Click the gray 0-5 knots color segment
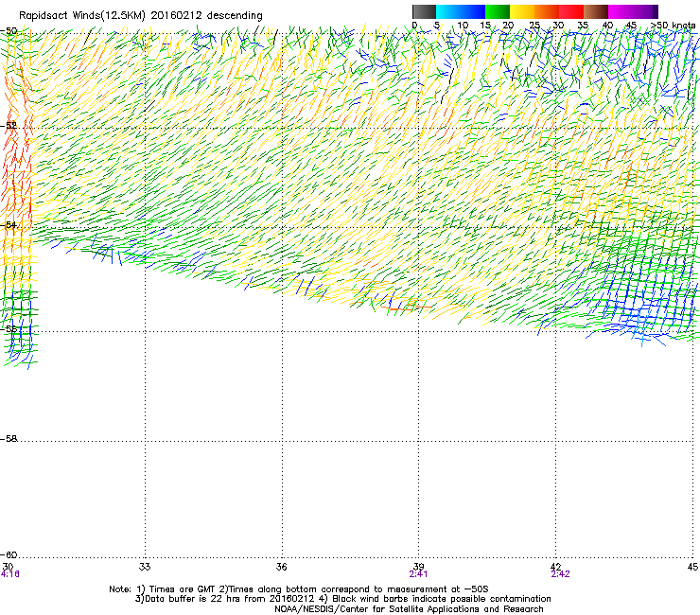The height and width of the screenshot is (615, 700). click(424, 11)
